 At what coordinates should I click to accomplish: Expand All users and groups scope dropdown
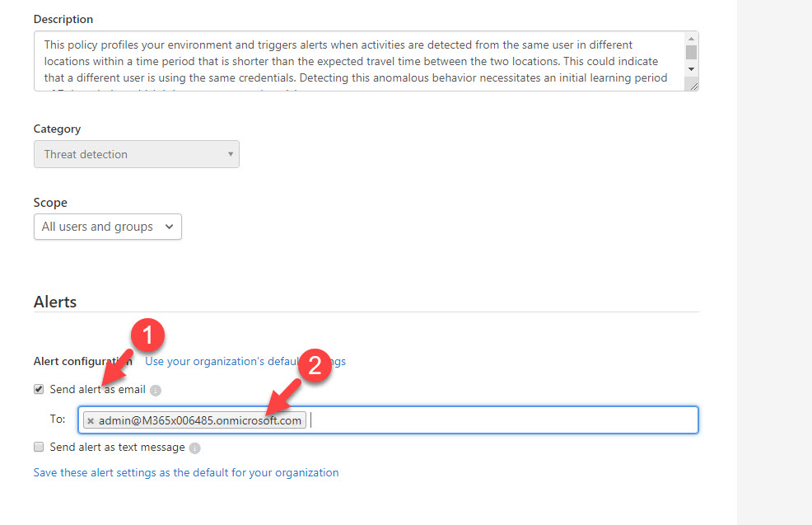107,227
